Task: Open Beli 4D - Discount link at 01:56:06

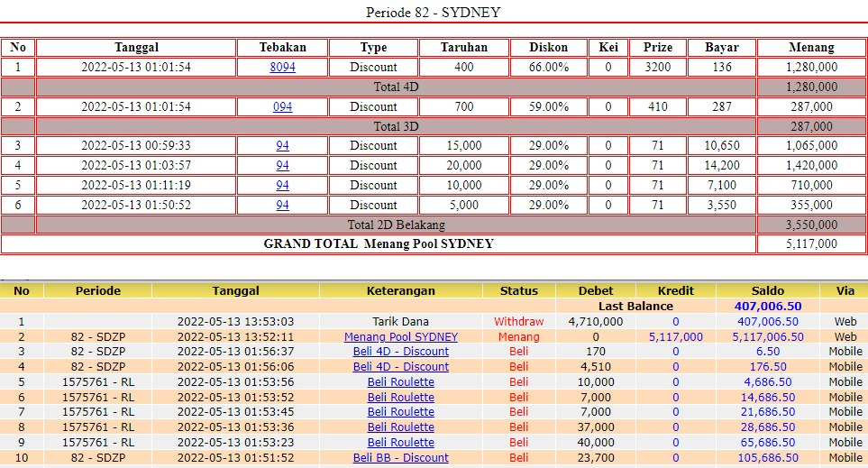Action: click(401, 367)
